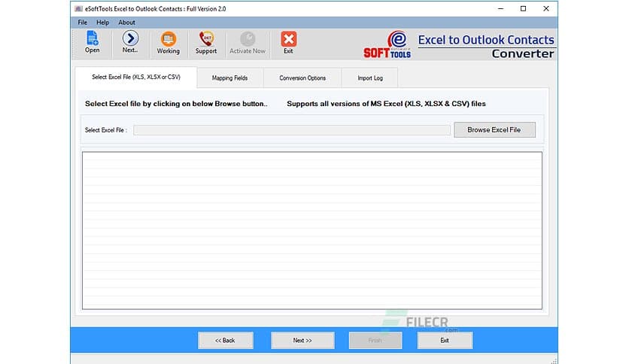The image size is (629, 364).
Task: Click the << Back button
Action: 226,341
